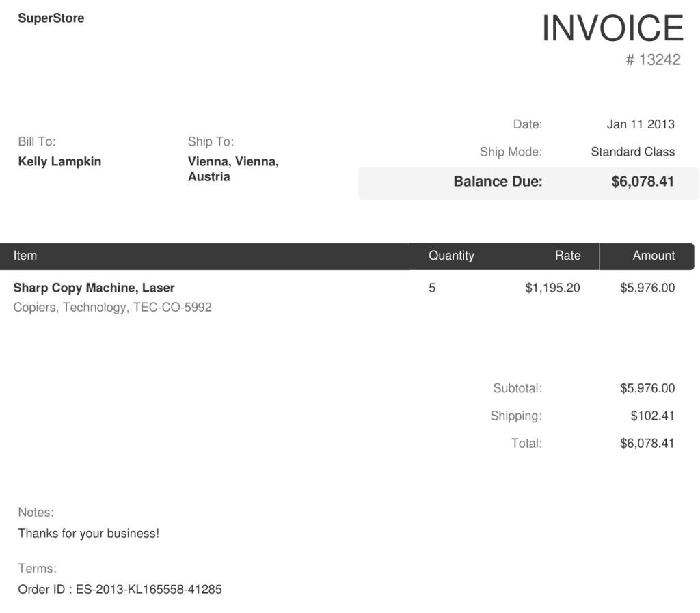Select the product code line TEC-CO-5992
This screenshot has width=700, height=613.
click(x=112, y=308)
